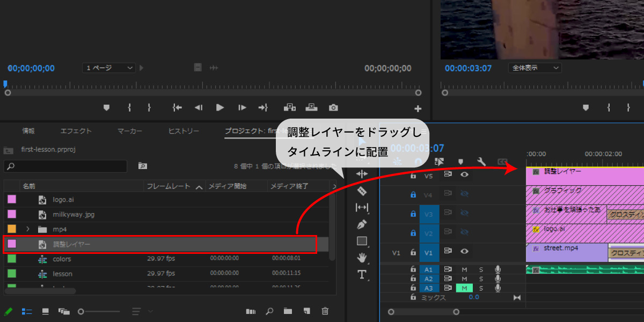Select the milkyway.jpg project item
The height and width of the screenshot is (322, 644).
(x=74, y=214)
